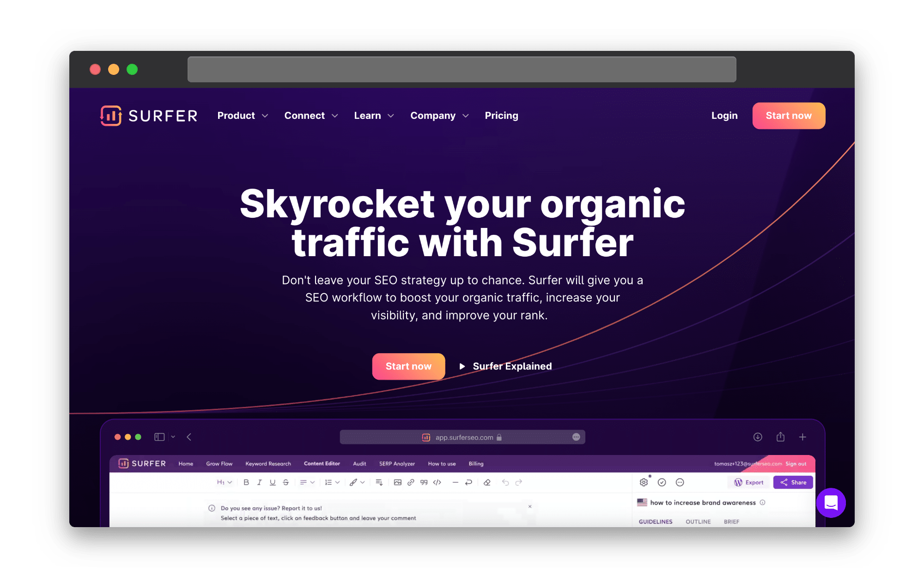
Task: Click the Start now hero button
Action: click(408, 366)
